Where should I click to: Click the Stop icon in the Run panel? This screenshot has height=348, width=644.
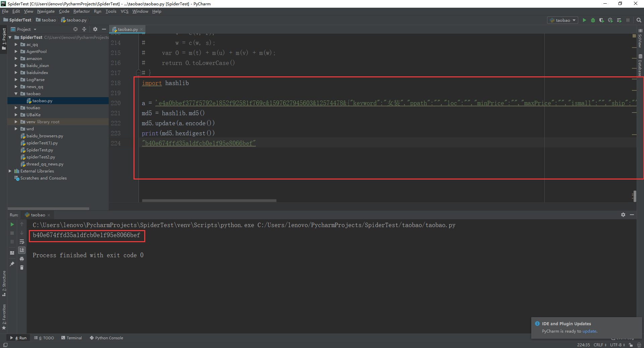[x=12, y=233]
